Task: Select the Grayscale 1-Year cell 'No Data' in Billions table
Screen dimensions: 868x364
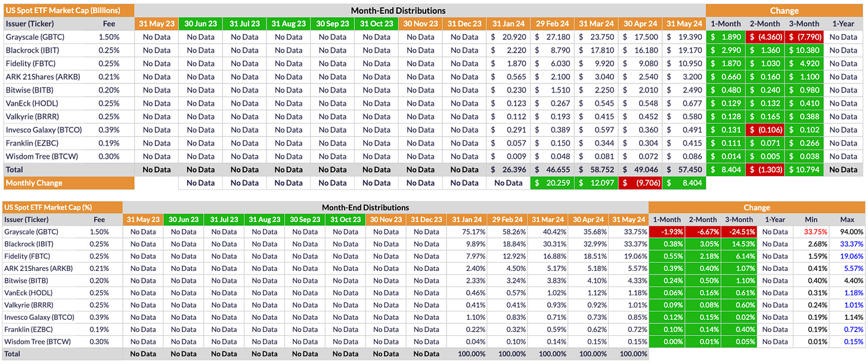Action: [844, 37]
